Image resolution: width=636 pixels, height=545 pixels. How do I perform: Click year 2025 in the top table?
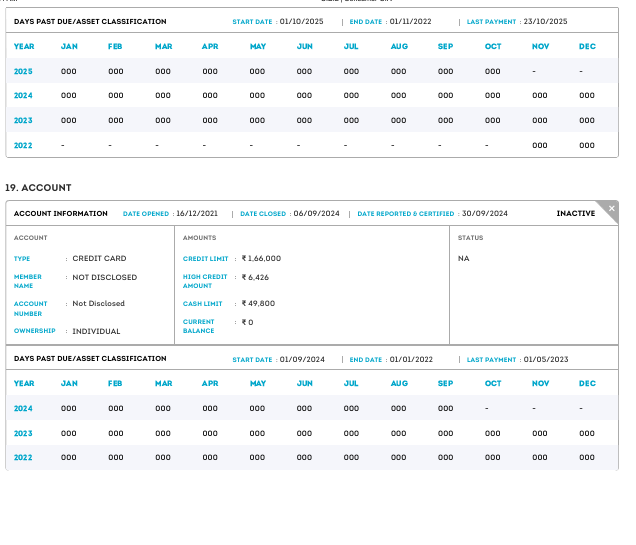tap(23, 71)
